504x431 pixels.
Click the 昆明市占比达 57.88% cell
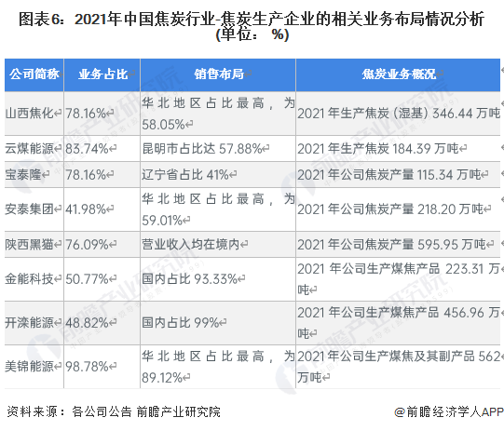(x=218, y=148)
